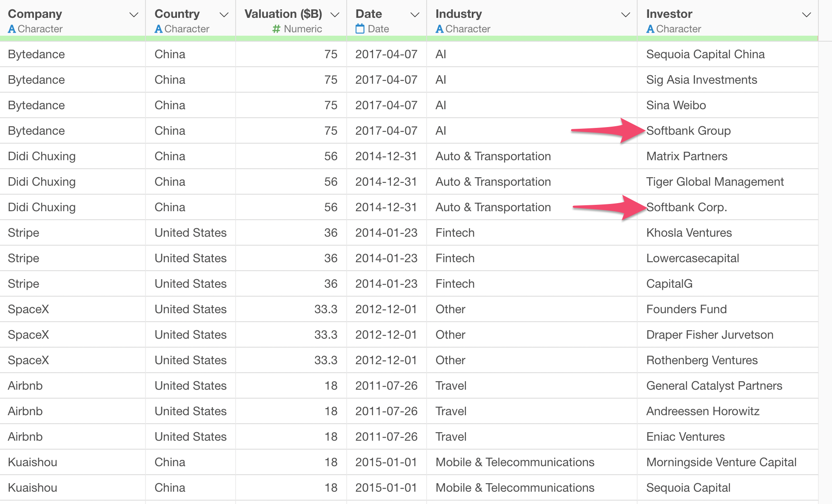Click the Character type icon under Country
Viewport: 832px width, 504px height.
[159, 29]
